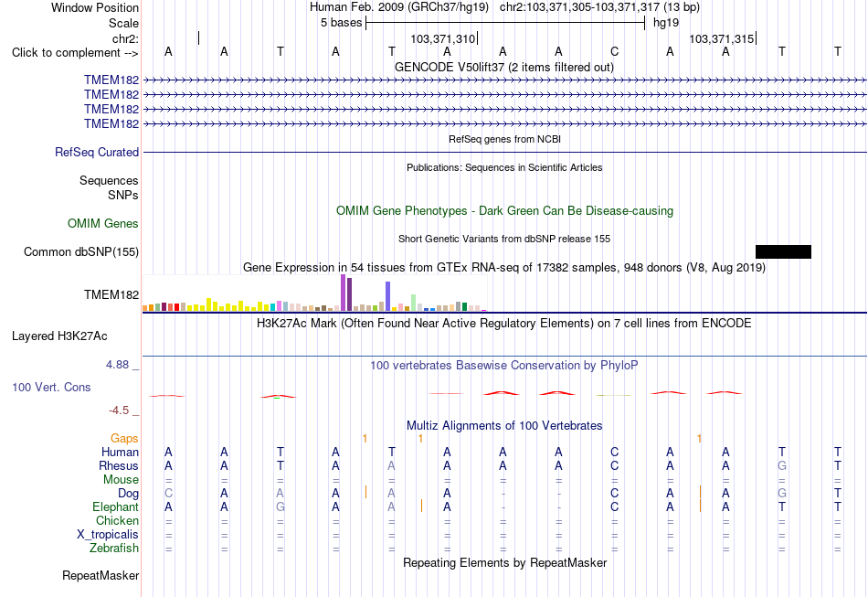Click the SNPs track label
The width and height of the screenshot is (868, 597).
[123, 195]
